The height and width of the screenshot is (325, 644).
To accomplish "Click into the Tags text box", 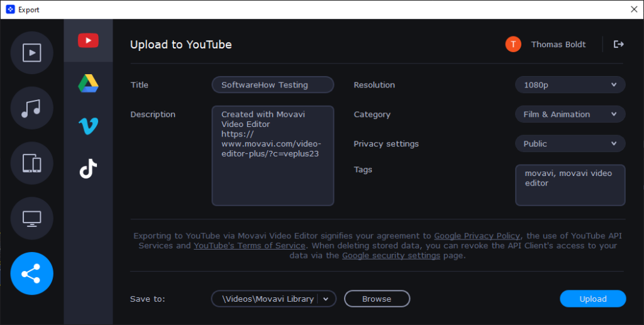I will click(570, 185).
